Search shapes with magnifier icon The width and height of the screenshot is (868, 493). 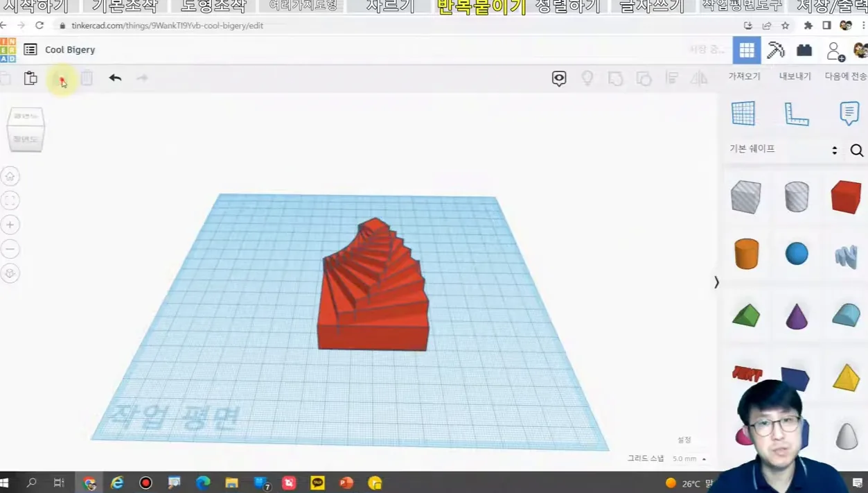coord(857,150)
